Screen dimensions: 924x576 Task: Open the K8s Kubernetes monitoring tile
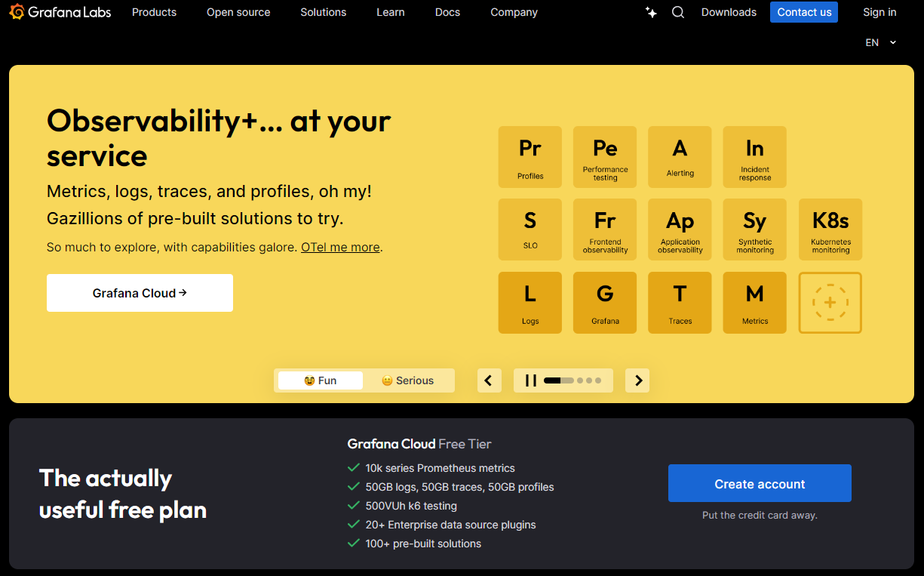pyautogui.click(x=830, y=229)
